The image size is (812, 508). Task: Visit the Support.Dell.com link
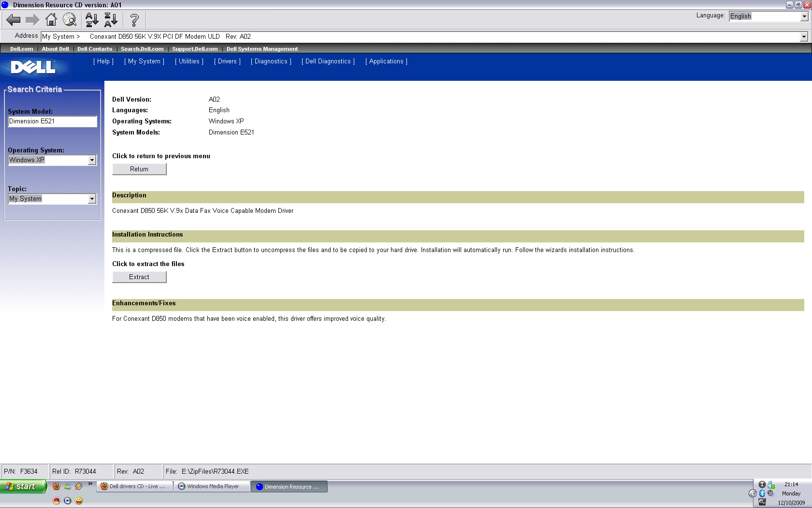click(x=195, y=49)
